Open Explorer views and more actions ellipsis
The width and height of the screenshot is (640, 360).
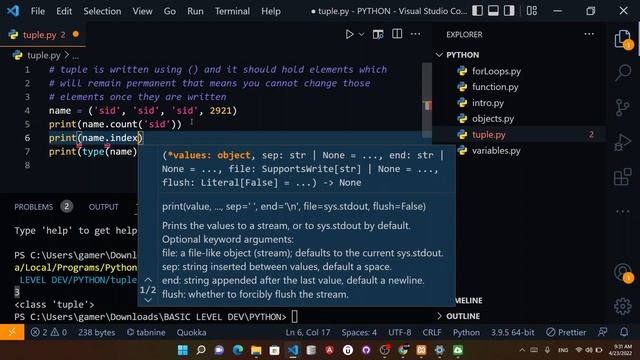(589, 34)
